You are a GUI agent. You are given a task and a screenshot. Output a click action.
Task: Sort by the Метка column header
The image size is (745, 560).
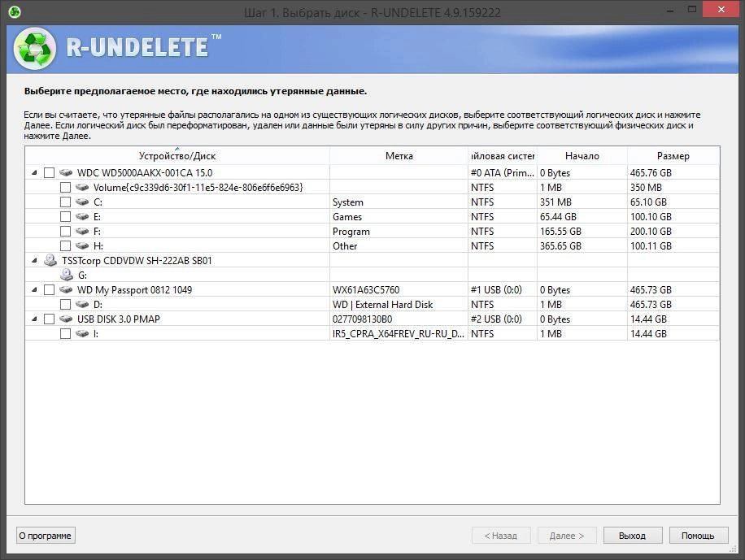[x=399, y=156]
